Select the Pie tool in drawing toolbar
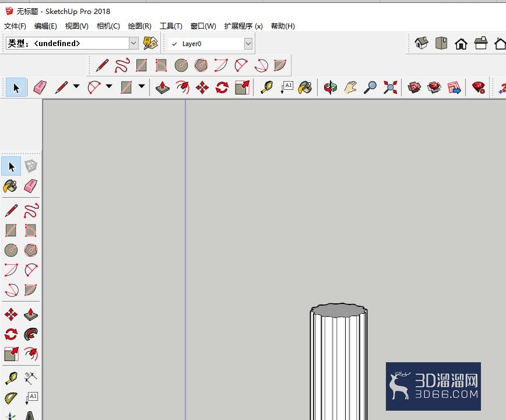The image size is (506, 420). [280, 65]
